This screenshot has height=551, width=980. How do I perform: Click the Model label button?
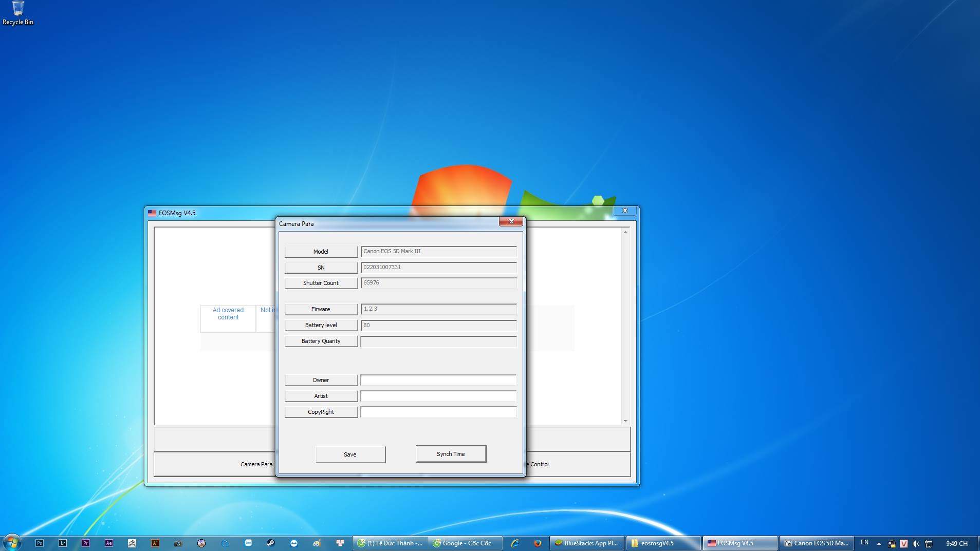point(321,252)
